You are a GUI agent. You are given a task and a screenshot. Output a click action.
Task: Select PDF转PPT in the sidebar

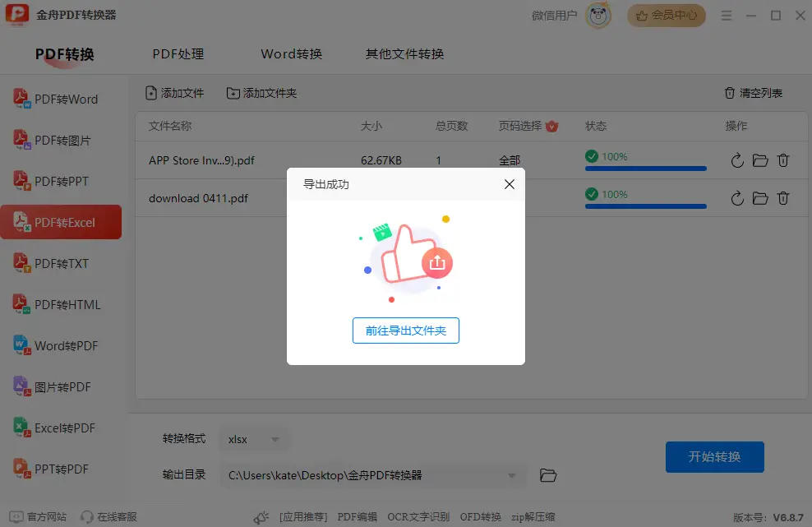(20, 181)
